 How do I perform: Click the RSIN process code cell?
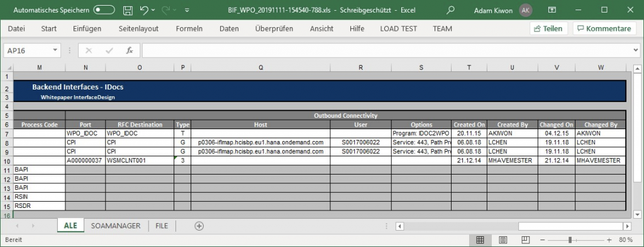(x=40, y=197)
